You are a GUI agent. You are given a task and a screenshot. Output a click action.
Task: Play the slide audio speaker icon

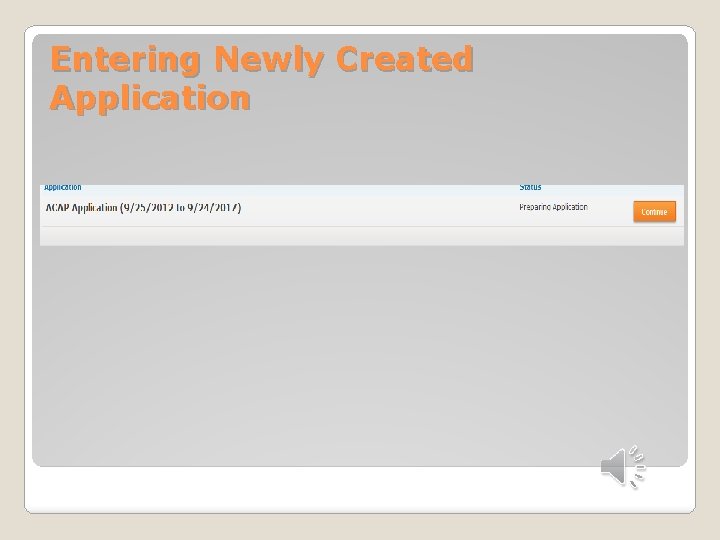623,467
